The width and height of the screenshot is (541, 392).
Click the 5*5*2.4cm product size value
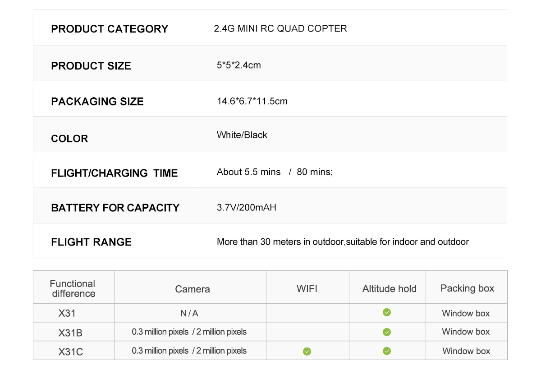(x=238, y=65)
